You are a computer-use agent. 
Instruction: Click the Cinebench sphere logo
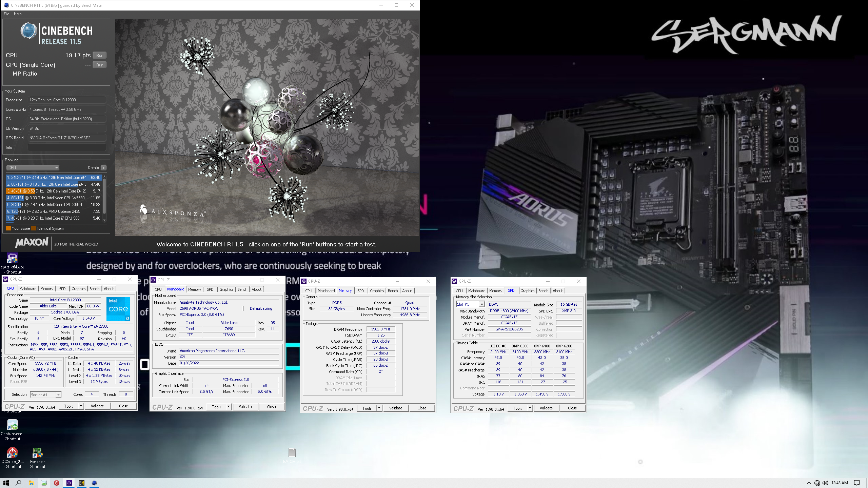tap(28, 31)
